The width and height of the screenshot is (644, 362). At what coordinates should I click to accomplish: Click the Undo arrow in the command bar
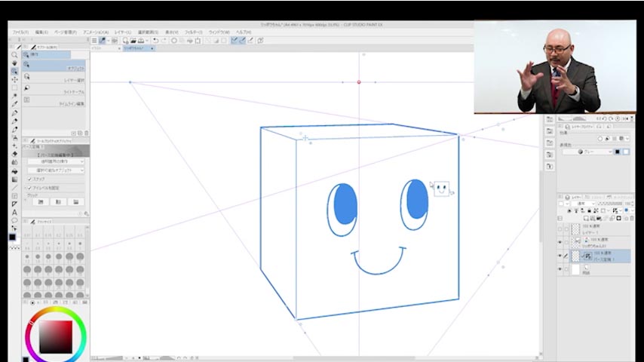tap(155, 41)
